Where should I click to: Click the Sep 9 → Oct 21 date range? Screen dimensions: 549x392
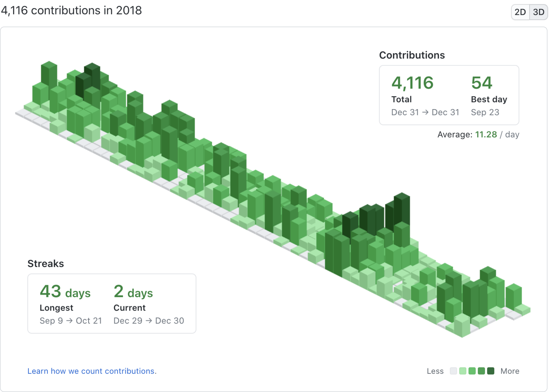point(70,320)
